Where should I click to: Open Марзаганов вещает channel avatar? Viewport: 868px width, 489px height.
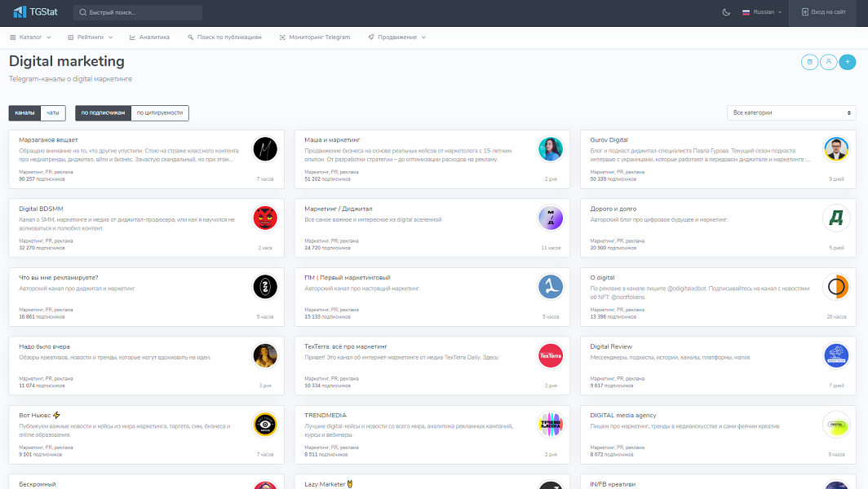click(x=265, y=149)
